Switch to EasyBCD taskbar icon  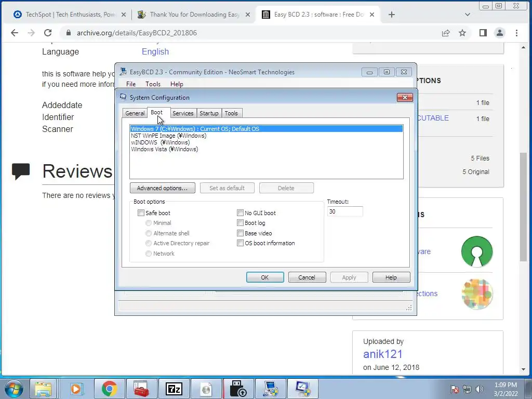[x=270, y=389]
